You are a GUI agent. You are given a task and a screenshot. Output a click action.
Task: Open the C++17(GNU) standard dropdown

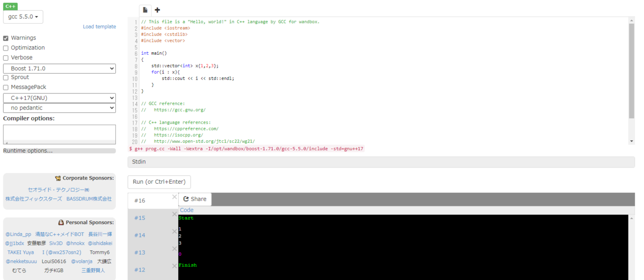click(x=60, y=98)
